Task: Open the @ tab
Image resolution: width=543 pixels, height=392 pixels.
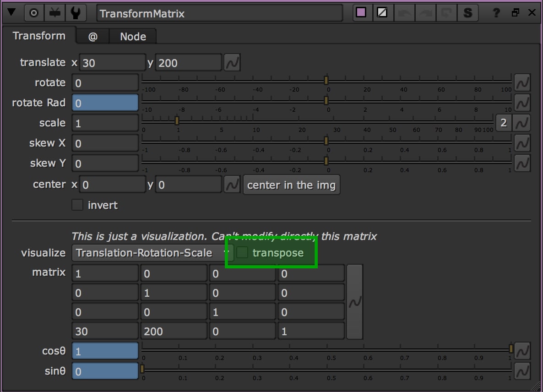Action: (93, 36)
